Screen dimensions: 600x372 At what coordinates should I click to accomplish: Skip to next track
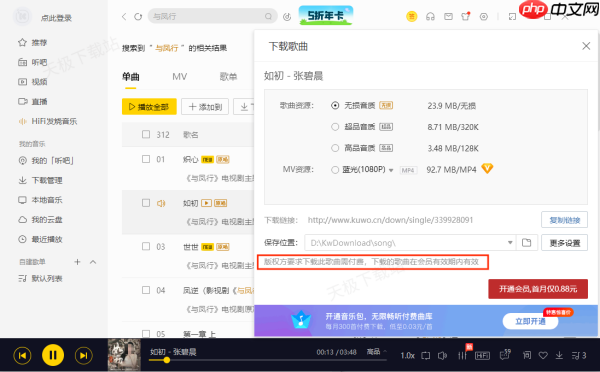point(83,356)
